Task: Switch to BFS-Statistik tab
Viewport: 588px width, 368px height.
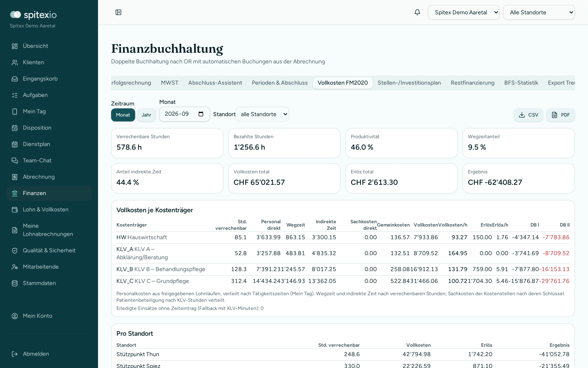Action: pos(521,83)
